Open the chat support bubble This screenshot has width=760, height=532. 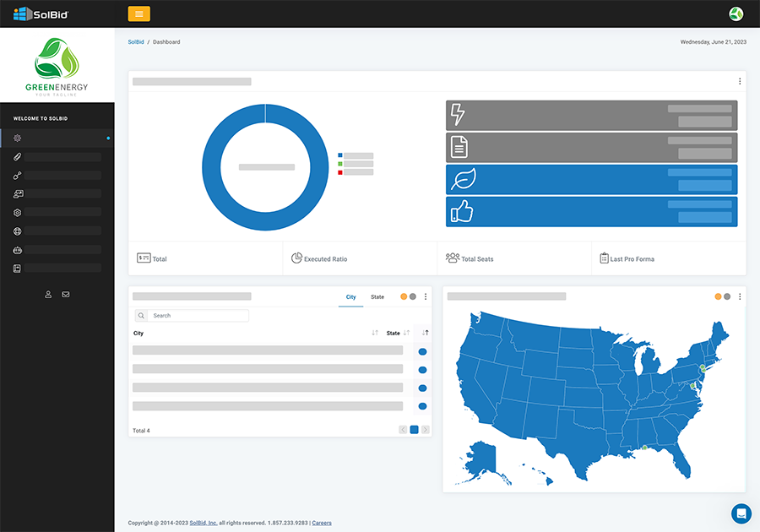coord(741,513)
